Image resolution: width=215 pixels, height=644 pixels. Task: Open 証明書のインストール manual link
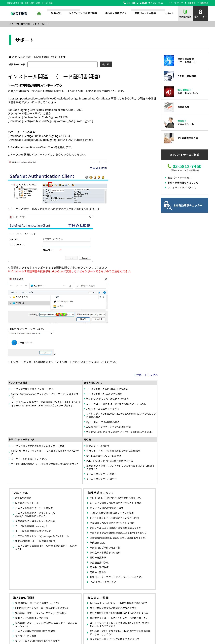(x=27, y=503)
